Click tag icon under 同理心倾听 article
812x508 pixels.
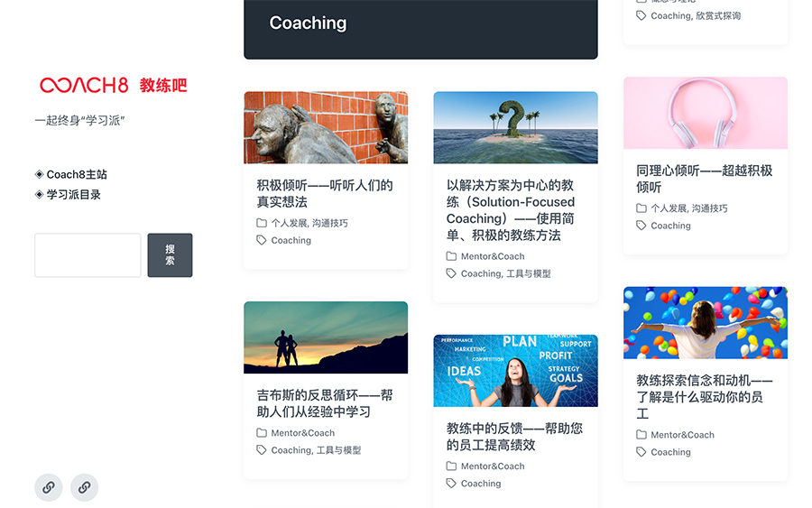pos(641,226)
